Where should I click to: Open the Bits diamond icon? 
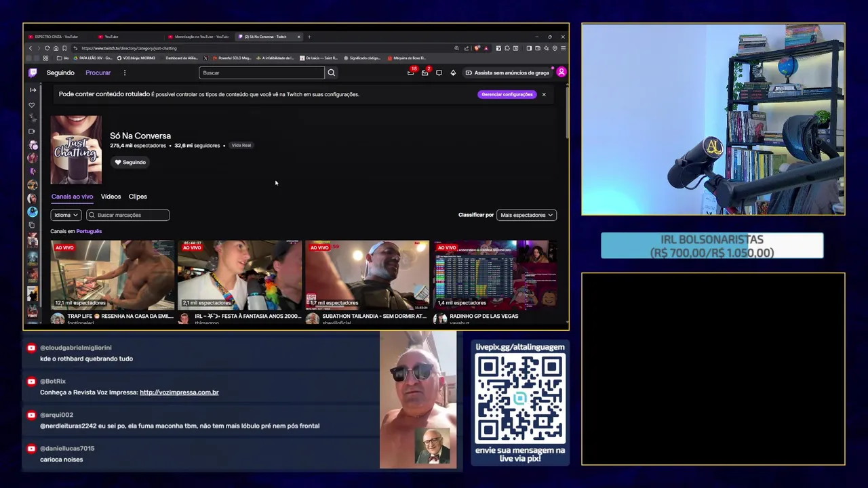[x=453, y=73]
